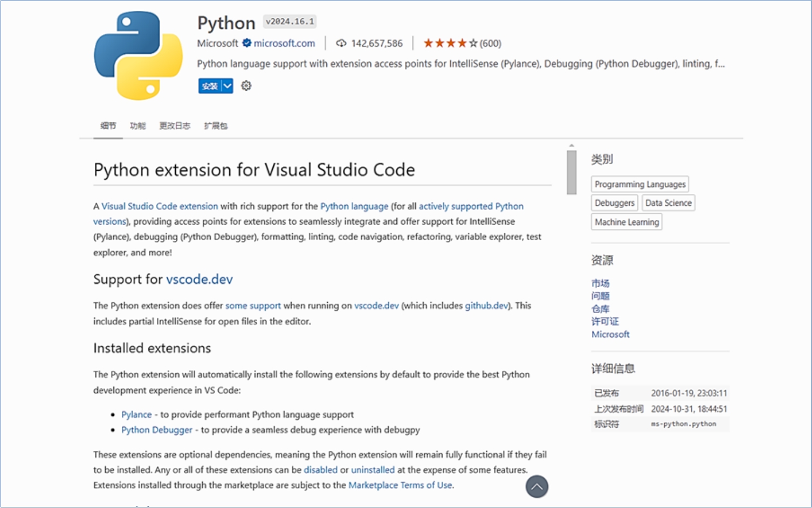
Task: Click the star rating icons
Action: coord(450,43)
